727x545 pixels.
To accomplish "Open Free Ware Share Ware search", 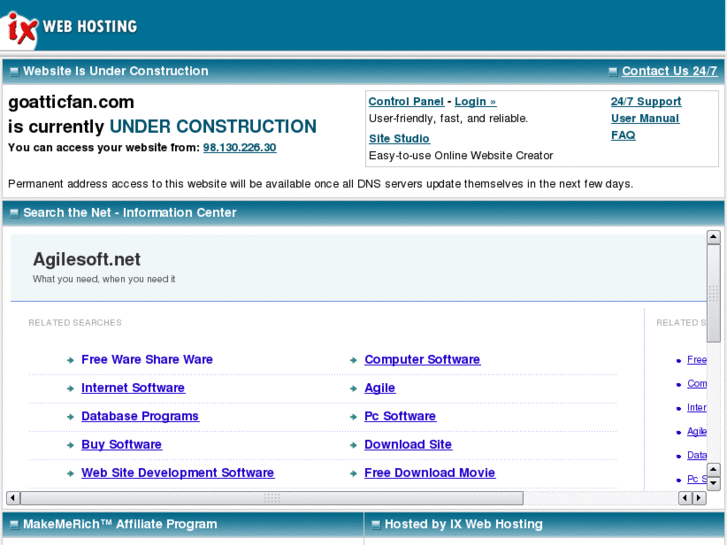I will (x=147, y=359).
